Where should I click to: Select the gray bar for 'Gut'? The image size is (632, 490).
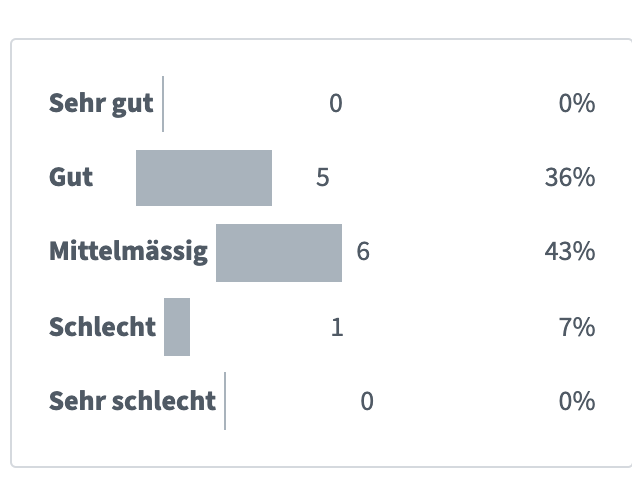(204, 178)
